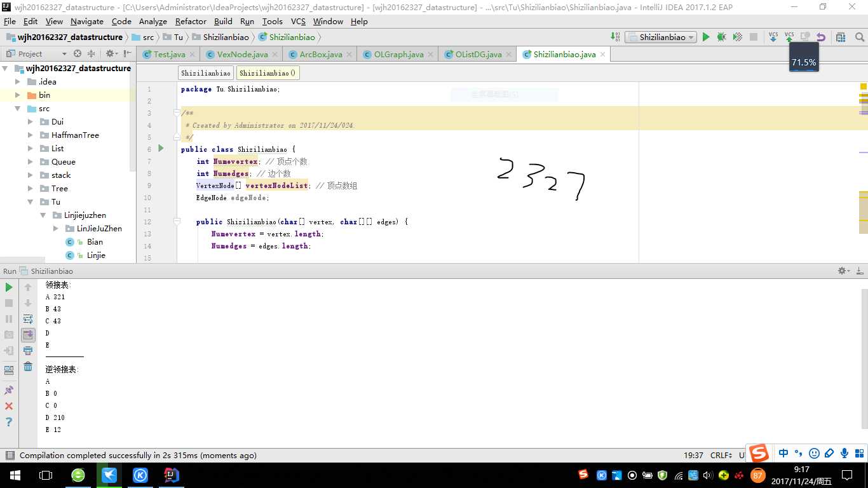Click the line:column indicator 19:37
Viewport: 868px width, 488px height.
(x=693, y=455)
